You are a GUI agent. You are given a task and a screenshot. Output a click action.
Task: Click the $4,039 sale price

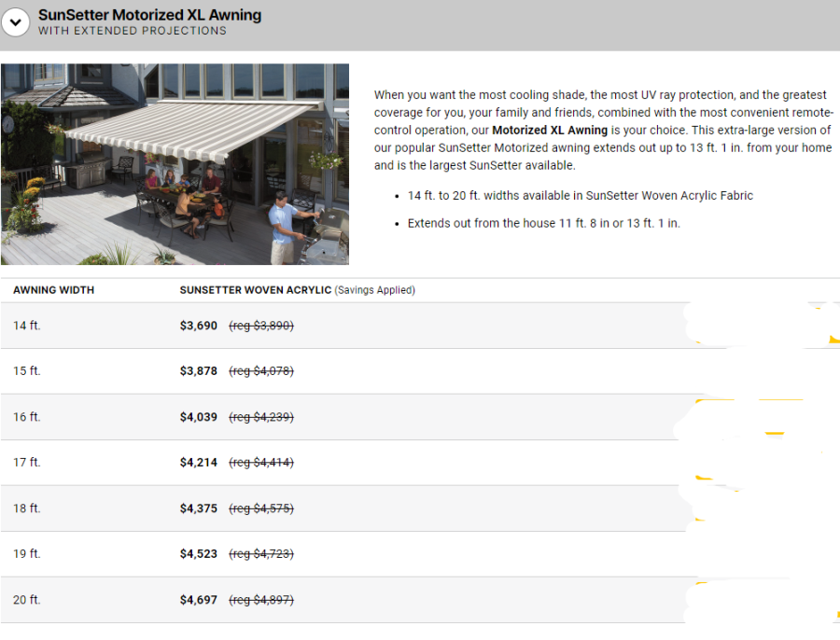tap(198, 417)
